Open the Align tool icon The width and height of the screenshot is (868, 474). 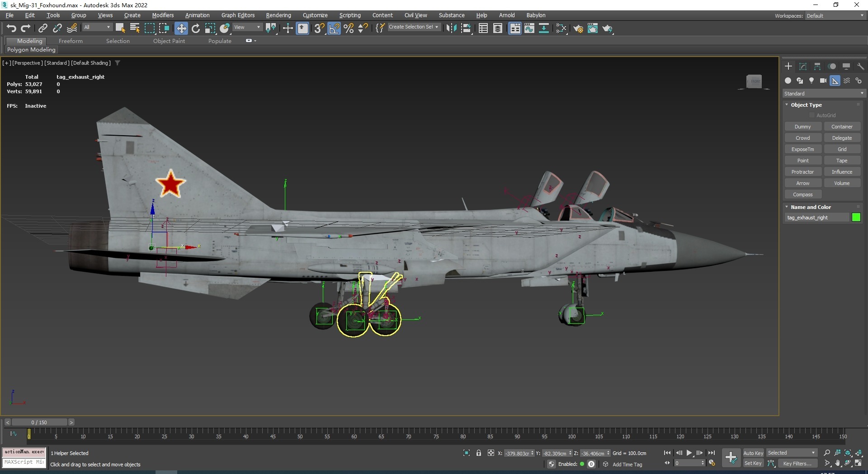click(466, 28)
